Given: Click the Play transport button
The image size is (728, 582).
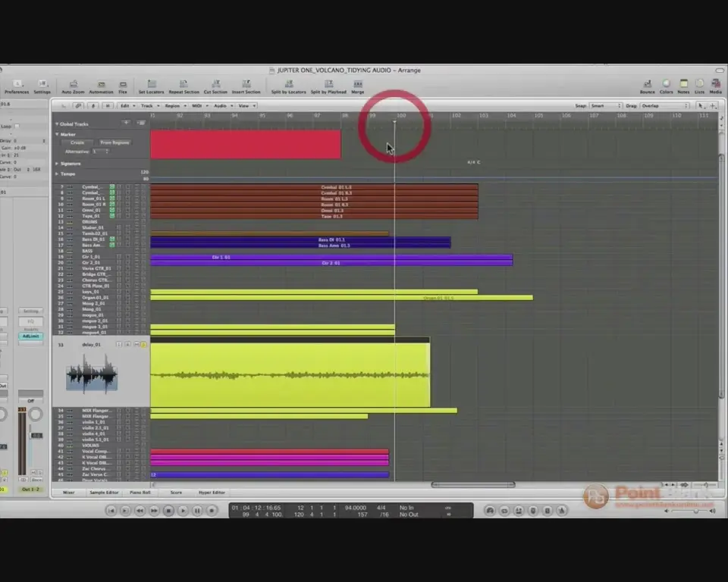Looking at the screenshot, I should point(183,511).
